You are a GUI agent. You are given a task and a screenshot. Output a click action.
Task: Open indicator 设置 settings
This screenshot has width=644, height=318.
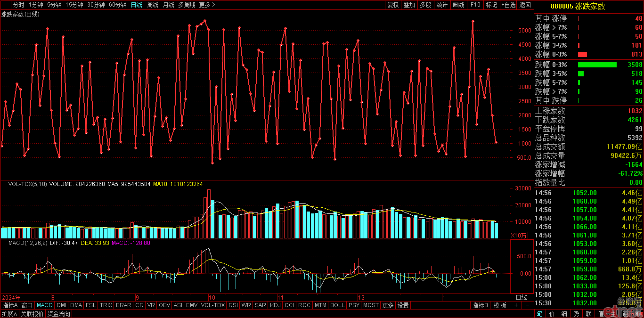tap(403, 305)
